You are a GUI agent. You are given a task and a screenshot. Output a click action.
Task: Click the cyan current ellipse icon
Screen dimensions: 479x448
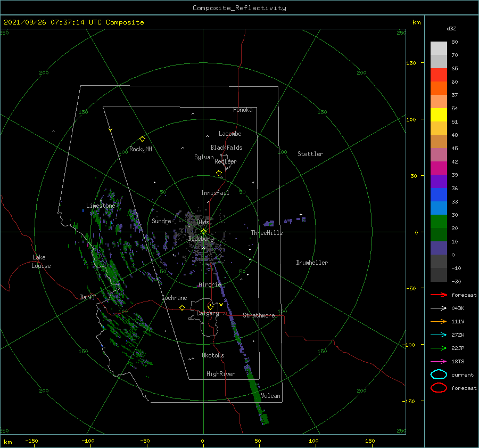click(439, 374)
